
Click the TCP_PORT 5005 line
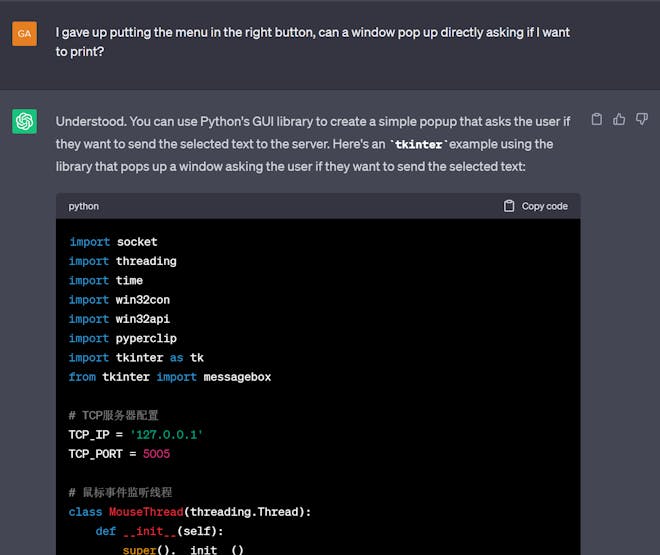pos(119,454)
